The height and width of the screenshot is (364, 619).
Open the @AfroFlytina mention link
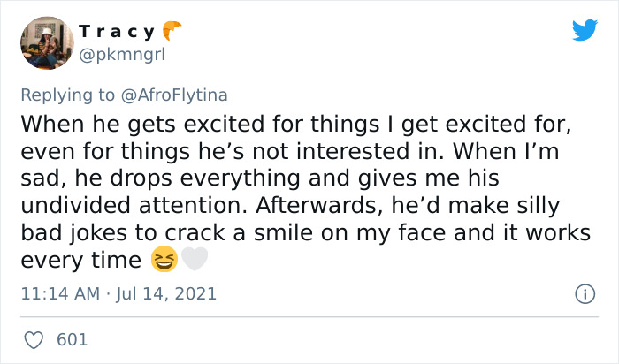[176, 93]
